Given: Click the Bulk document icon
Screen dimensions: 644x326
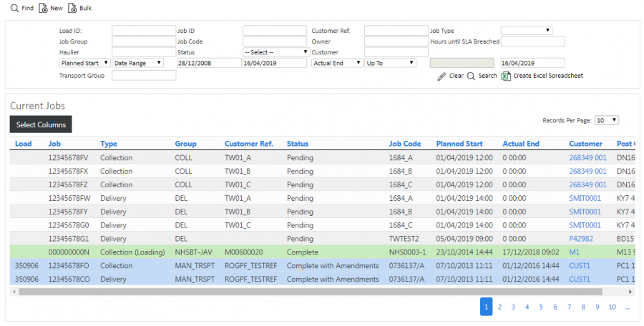Looking at the screenshot, I should click(72, 8).
